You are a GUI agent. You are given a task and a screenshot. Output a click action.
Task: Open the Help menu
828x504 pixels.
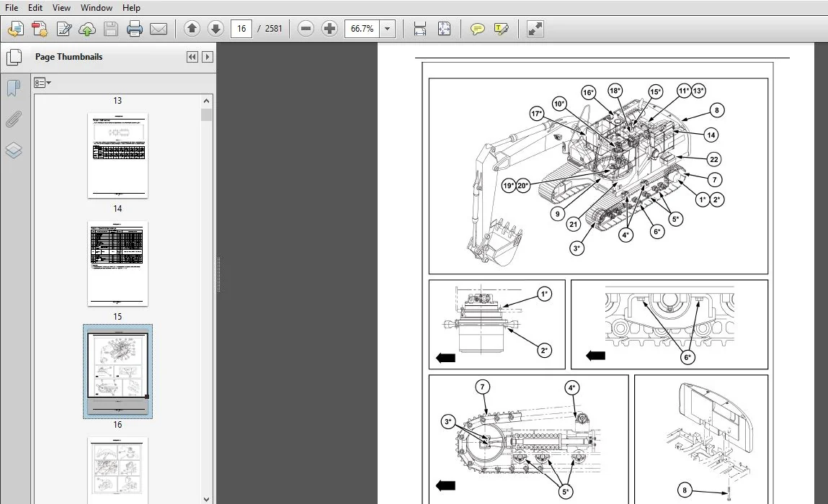tap(131, 8)
